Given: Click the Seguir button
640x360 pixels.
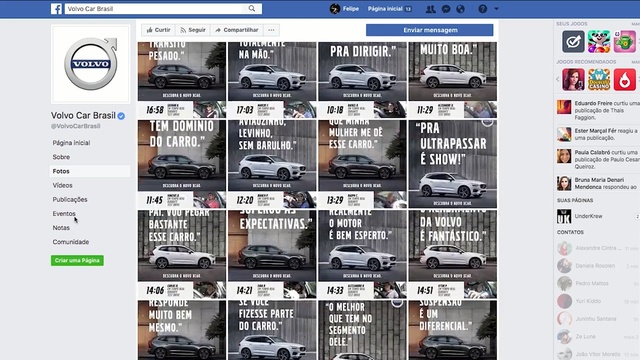Looking at the screenshot, I should point(193,30).
